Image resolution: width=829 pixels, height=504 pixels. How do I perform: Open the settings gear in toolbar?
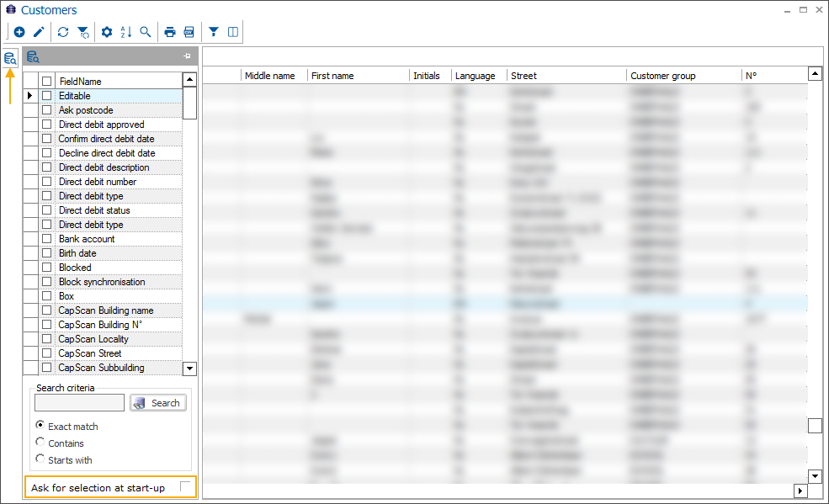pos(107,32)
